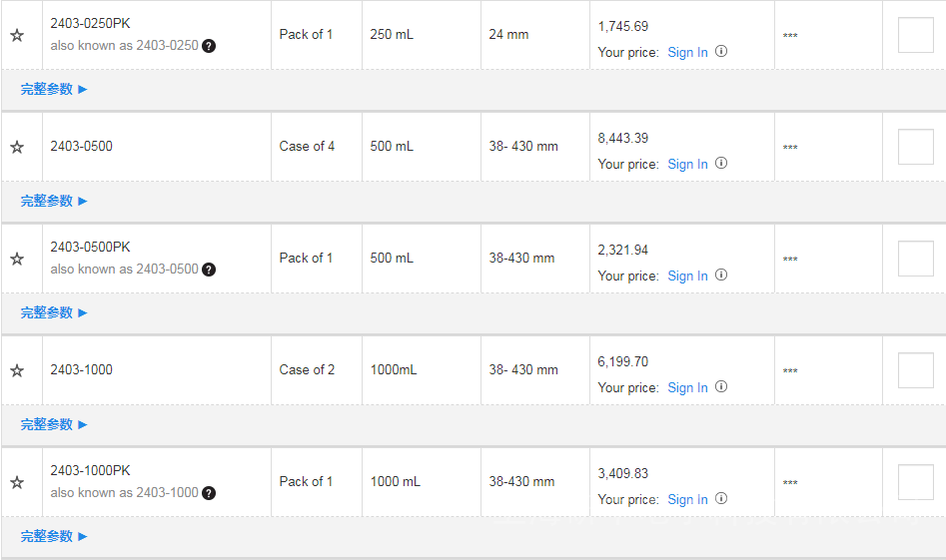The image size is (946, 560).
Task: Select the checkbox in the 2403-1000PK row
Action: click(915, 482)
